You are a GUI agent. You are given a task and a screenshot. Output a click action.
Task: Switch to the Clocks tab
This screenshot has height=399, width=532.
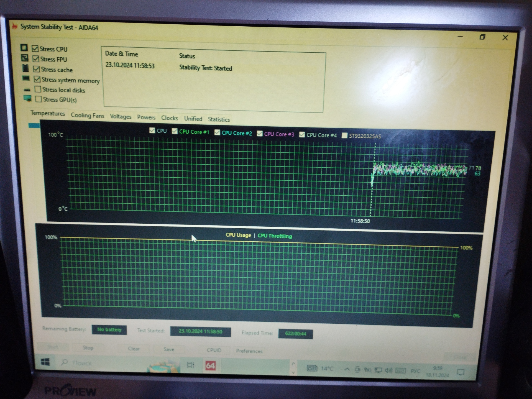(x=170, y=118)
